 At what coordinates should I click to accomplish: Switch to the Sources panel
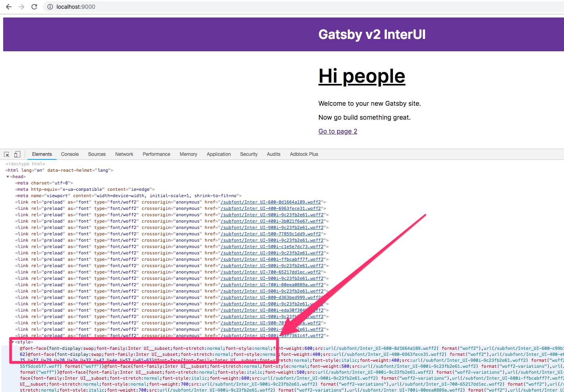97,154
